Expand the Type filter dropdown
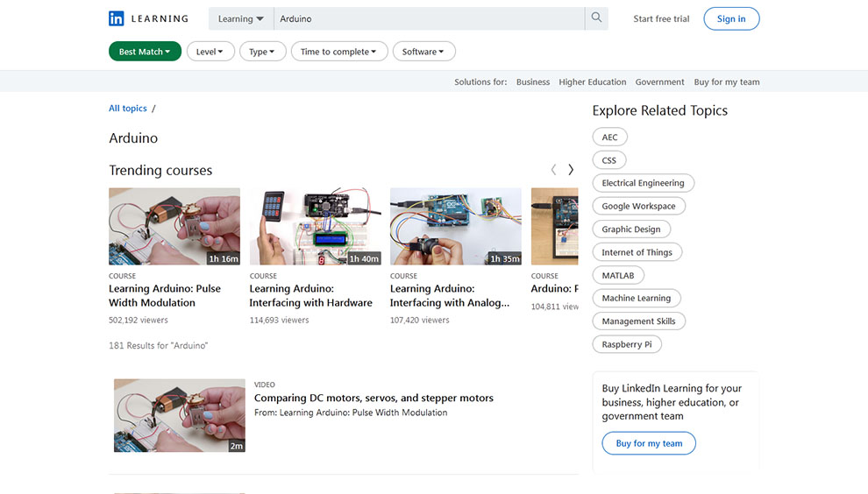This screenshot has height=494, width=868. (x=261, y=52)
